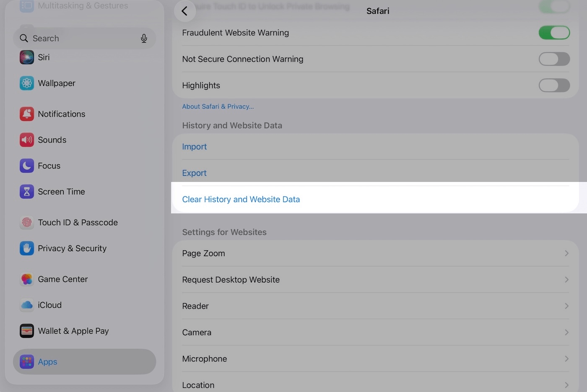The image size is (587, 392).
Task: Tap the Sounds speaker icon
Action: pyautogui.click(x=27, y=140)
